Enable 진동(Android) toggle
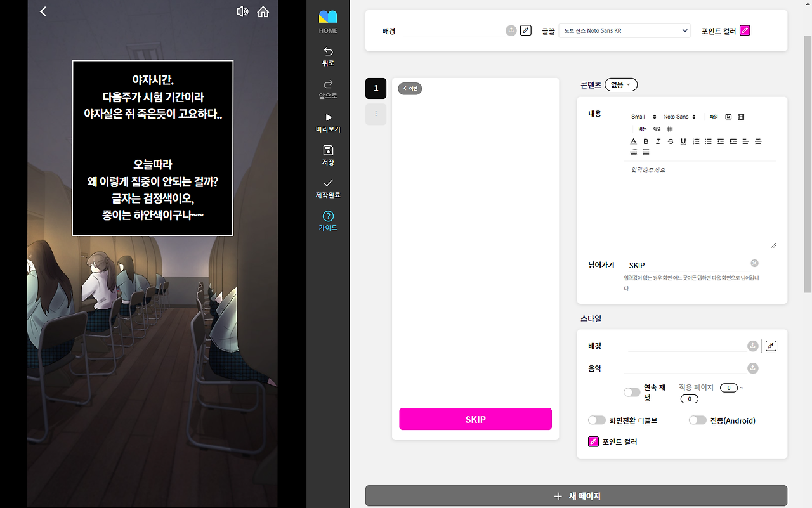812x508 pixels. tap(697, 420)
